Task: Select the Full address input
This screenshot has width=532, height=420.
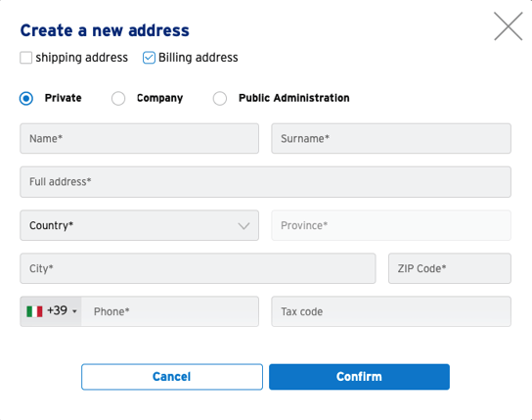Action: point(266,182)
